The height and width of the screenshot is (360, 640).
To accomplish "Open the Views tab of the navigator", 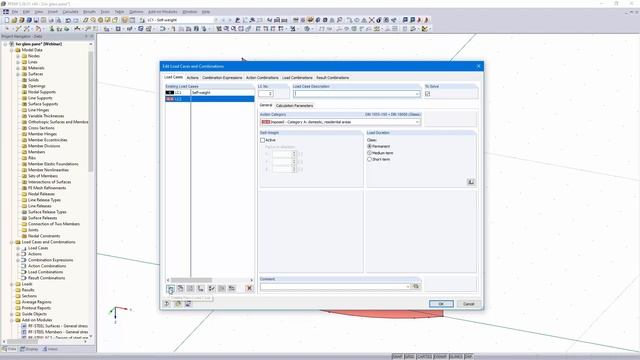I will click(50, 349).
